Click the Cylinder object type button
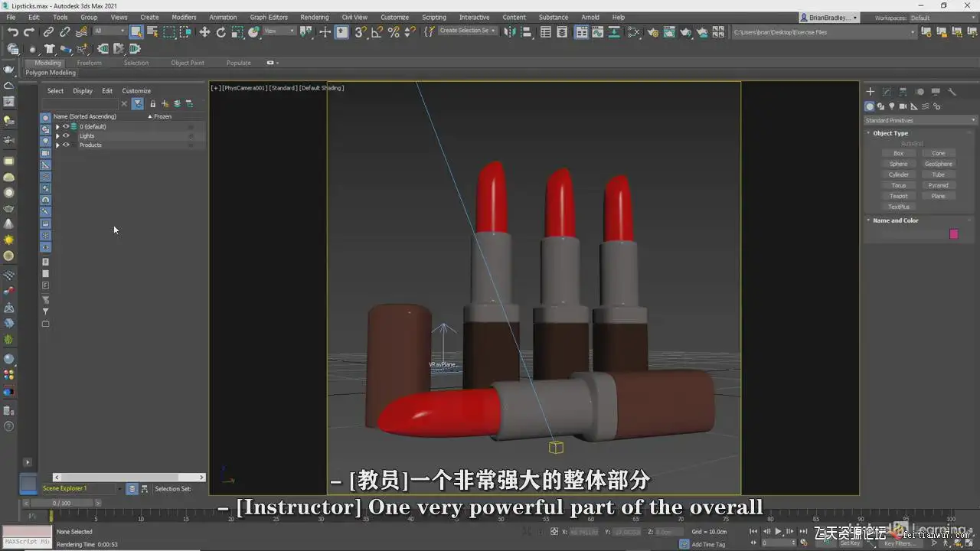 coord(899,174)
